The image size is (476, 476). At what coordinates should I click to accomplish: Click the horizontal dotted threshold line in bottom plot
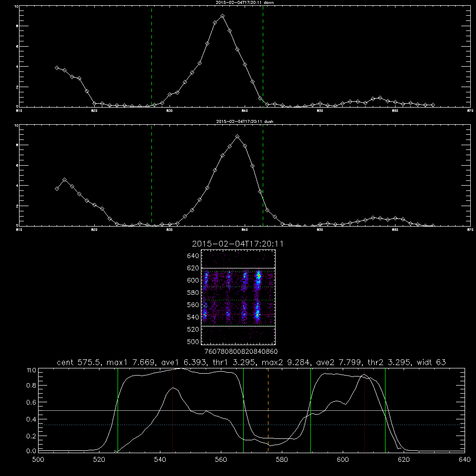[x=251, y=425]
